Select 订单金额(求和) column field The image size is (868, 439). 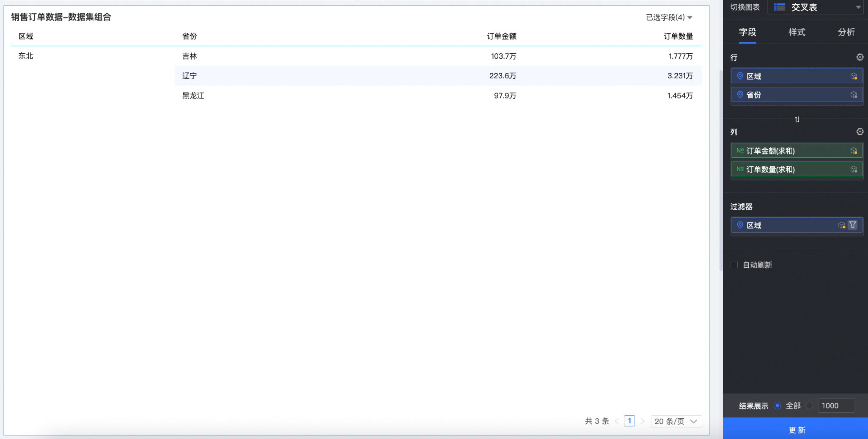tap(797, 151)
